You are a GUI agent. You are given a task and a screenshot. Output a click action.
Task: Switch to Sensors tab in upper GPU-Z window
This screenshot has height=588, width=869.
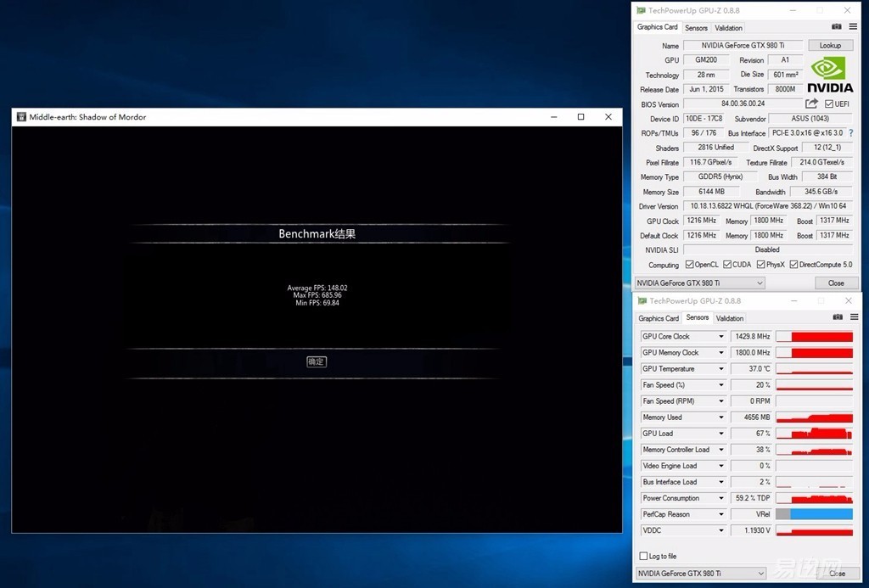696,28
